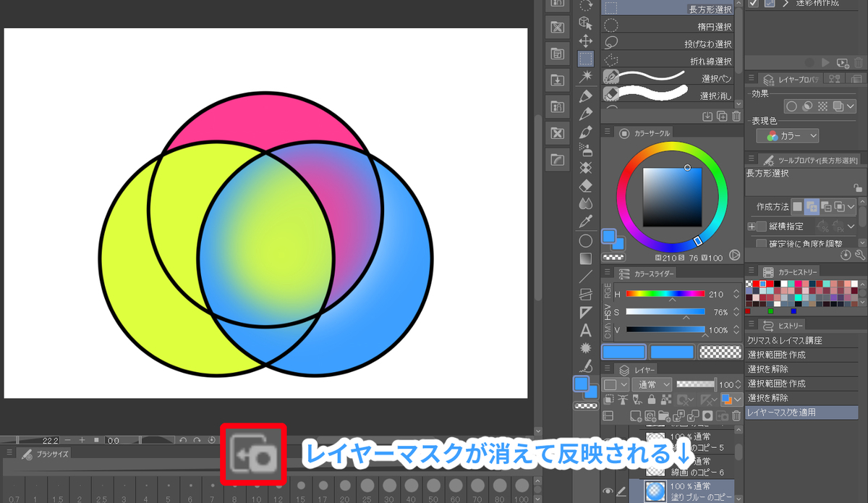Open the 表現色 カラー dropdown
Screen dimensions: 868x503
tap(786, 135)
